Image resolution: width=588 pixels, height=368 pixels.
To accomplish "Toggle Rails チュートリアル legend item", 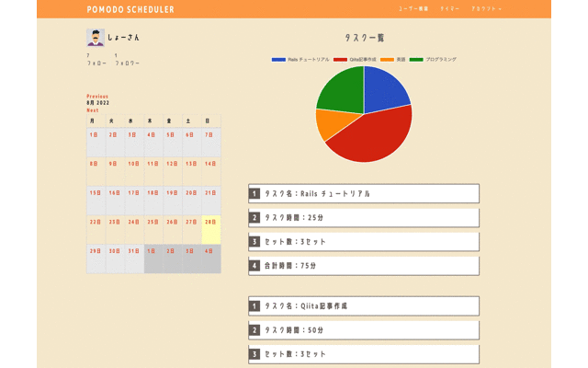I will click(300, 59).
